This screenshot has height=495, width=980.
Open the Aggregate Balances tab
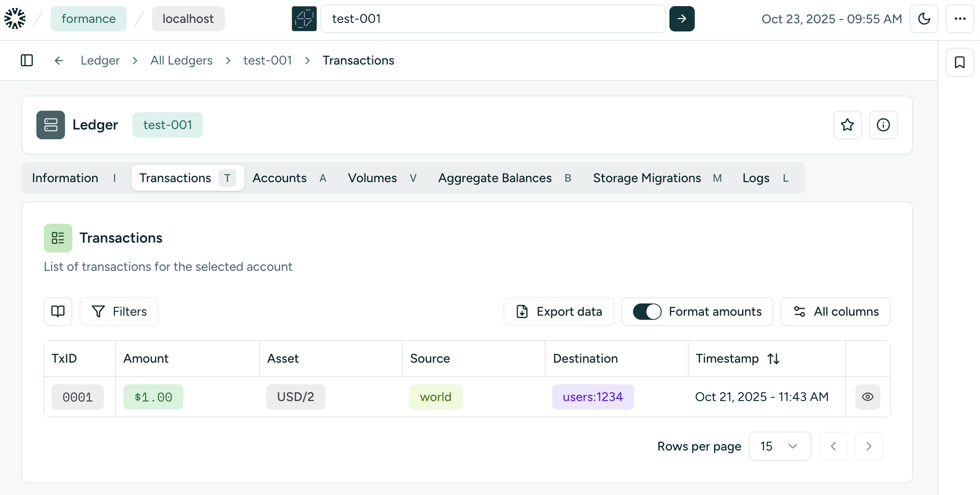(495, 178)
